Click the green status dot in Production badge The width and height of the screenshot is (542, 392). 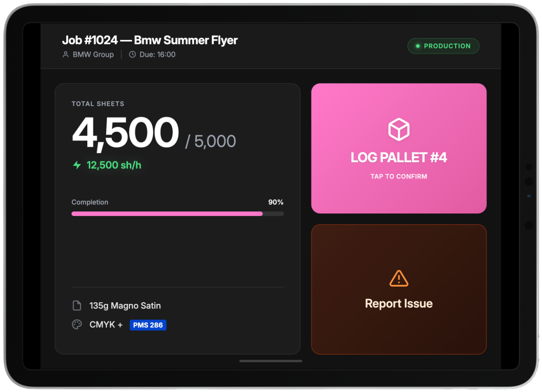[418, 46]
